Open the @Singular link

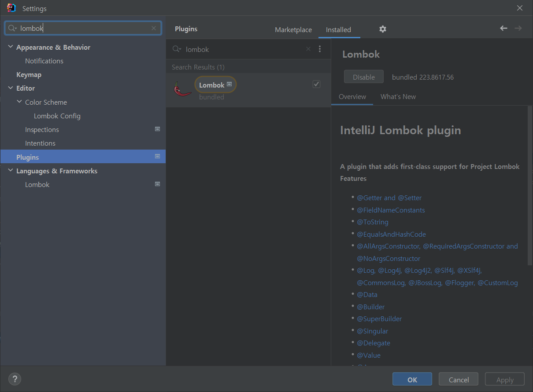click(373, 331)
